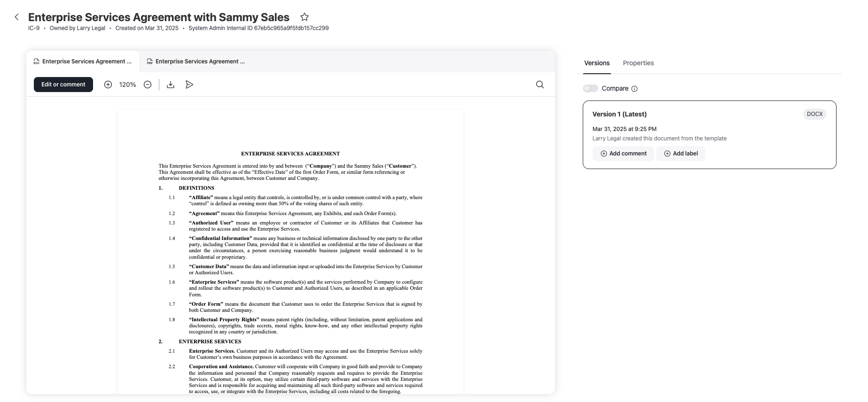Viewport: 868px width, 402px height.
Task: Click 'Created on Mar 31, 2025'
Action: (147, 28)
